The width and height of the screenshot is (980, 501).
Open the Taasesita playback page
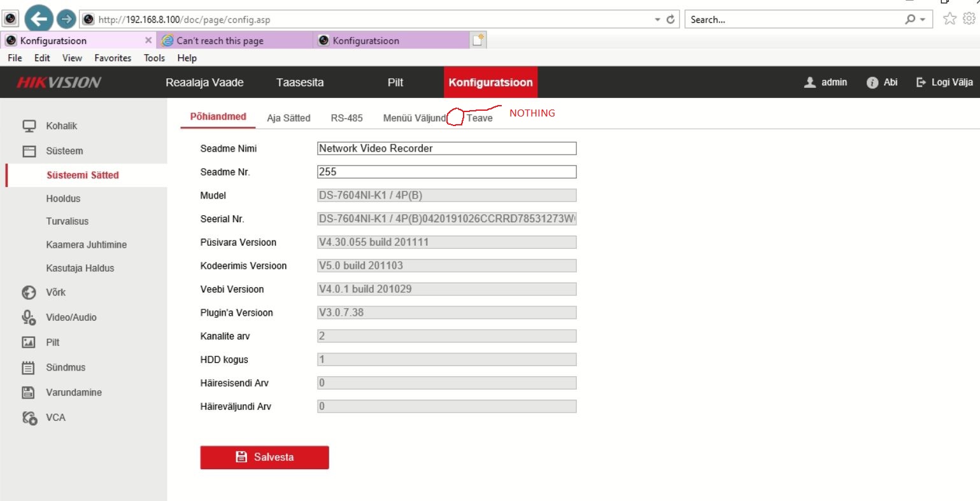coord(300,82)
